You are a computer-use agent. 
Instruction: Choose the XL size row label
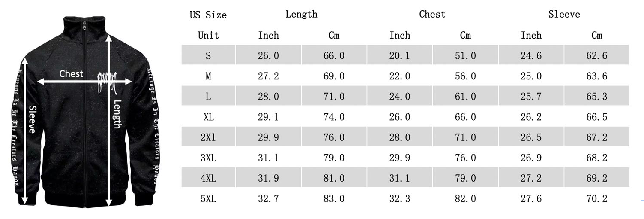point(208,117)
